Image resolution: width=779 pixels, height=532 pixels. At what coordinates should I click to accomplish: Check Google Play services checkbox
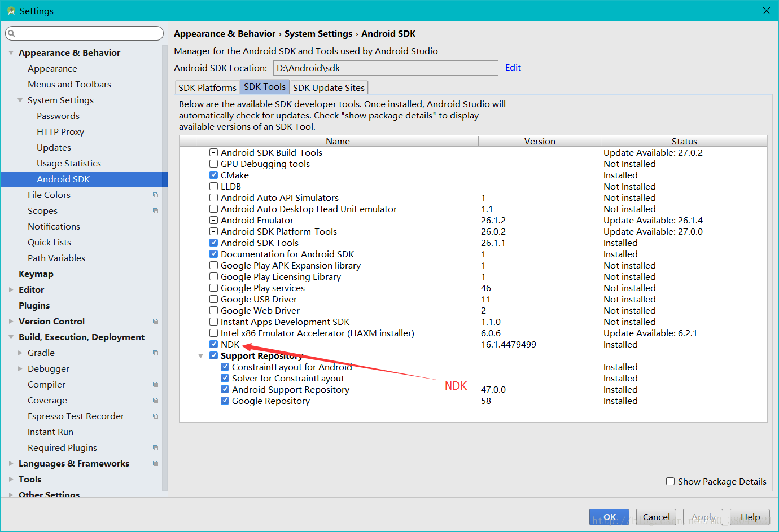coord(213,288)
